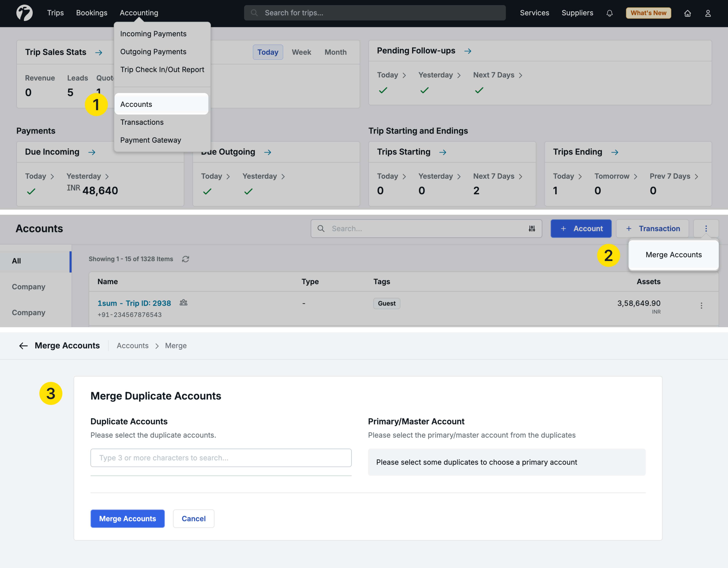728x568 pixels.
Task: Select the Today stats period
Action: click(268, 52)
